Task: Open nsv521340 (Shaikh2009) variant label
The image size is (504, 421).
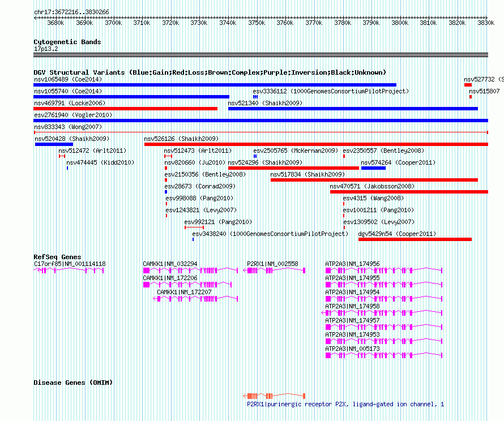Action: 265,103
